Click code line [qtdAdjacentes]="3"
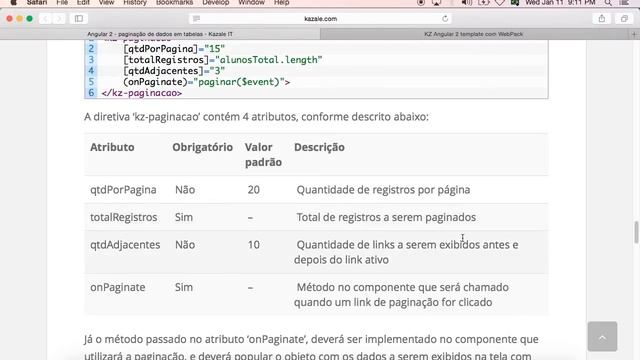 (174, 71)
